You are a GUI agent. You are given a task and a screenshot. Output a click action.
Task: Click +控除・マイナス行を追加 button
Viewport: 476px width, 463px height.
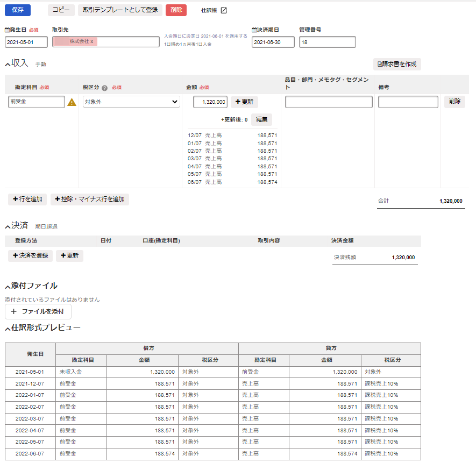pos(90,199)
